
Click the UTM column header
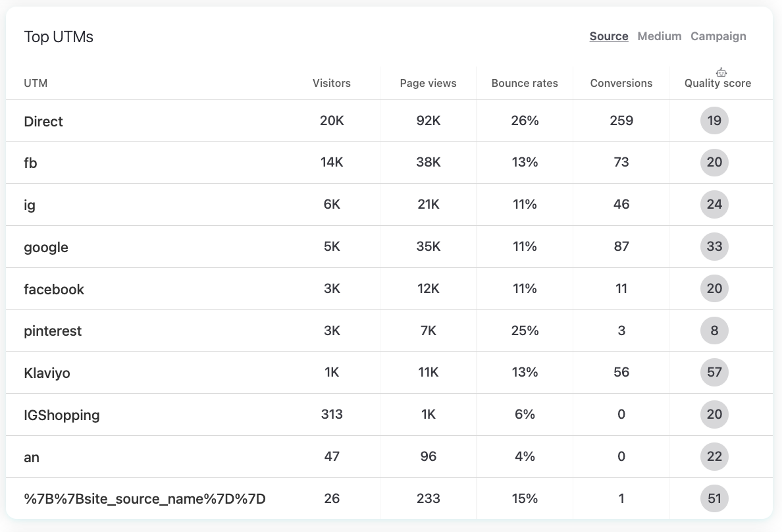coord(36,84)
